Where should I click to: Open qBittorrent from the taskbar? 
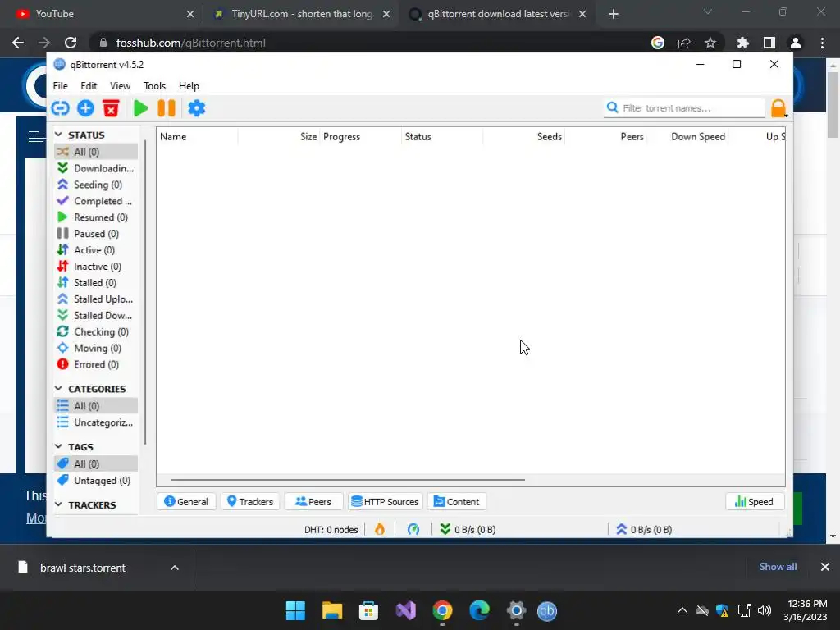point(547,610)
